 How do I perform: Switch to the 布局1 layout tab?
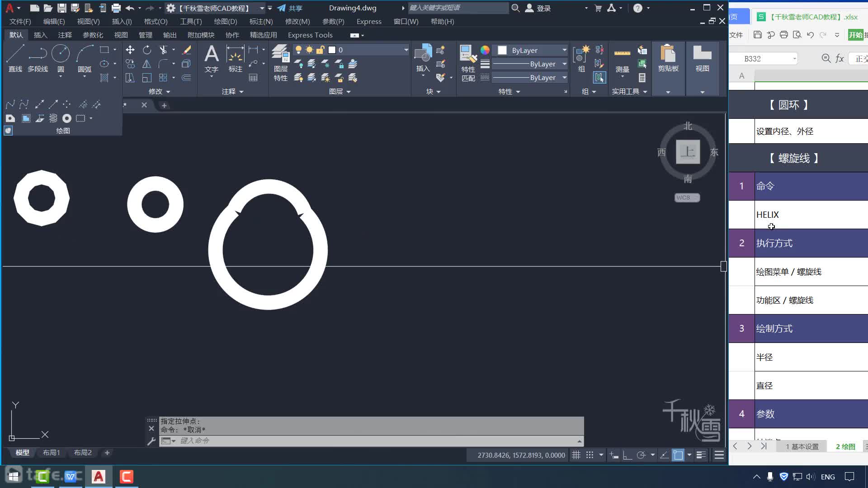click(x=52, y=452)
